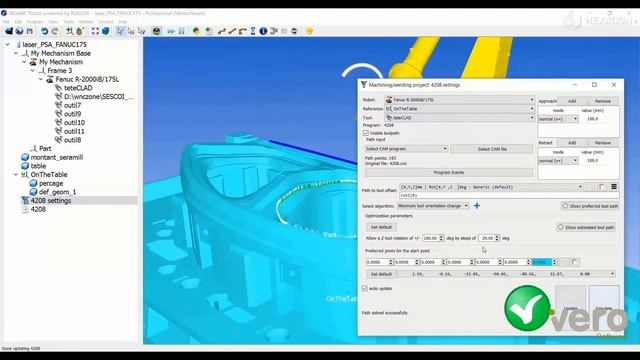The width and height of the screenshot is (640, 360).
Task: Select the 4208 settings tree item
Action: coord(51,201)
